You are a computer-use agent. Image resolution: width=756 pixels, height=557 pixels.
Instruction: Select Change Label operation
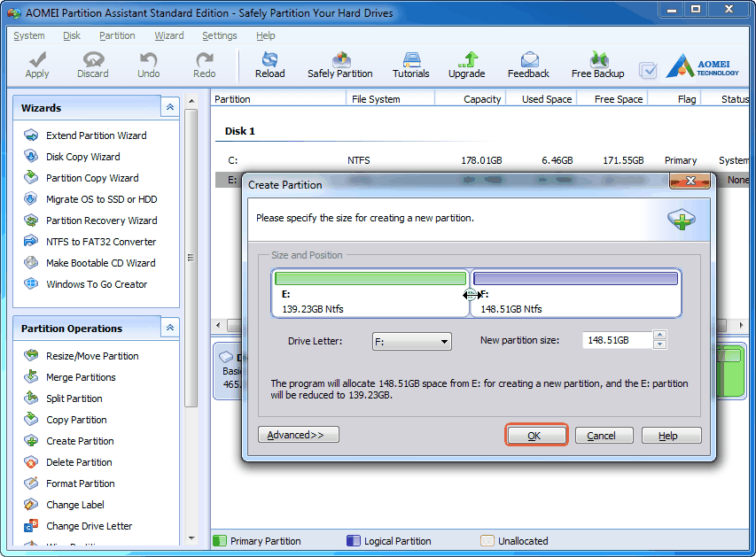click(74, 504)
